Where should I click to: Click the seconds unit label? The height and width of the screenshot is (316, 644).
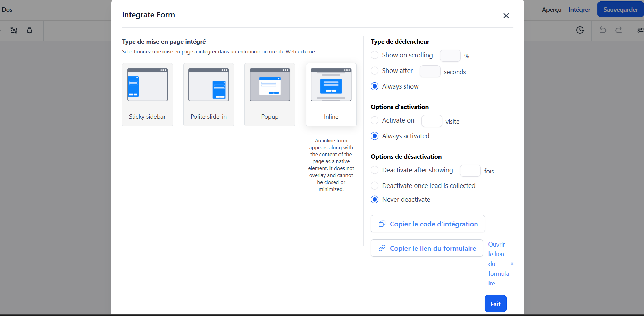[x=455, y=72]
